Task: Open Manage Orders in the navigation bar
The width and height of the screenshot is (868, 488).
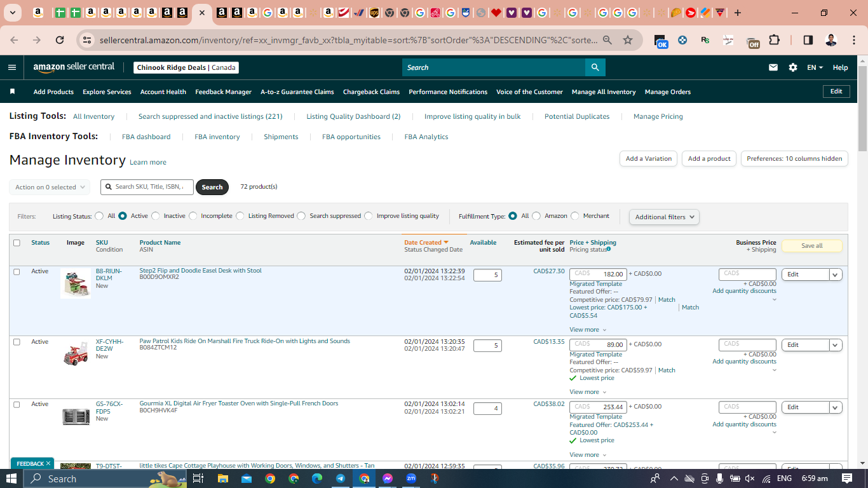Action: (668, 91)
